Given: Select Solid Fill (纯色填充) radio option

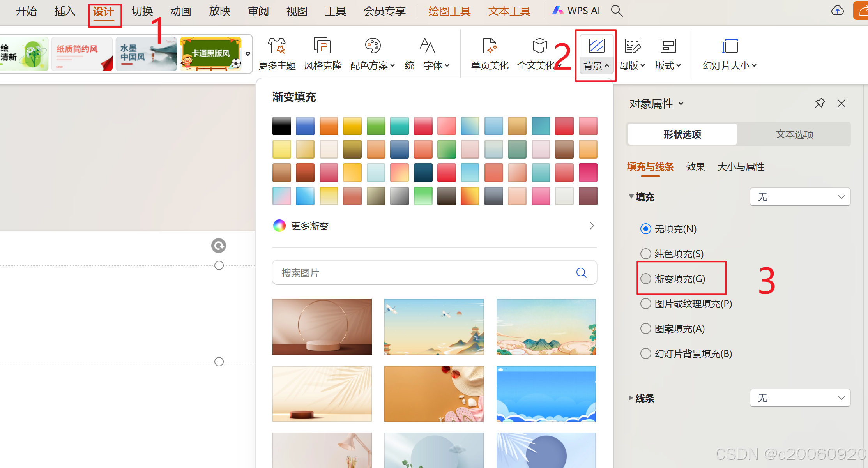Looking at the screenshot, I should point(646,254).
